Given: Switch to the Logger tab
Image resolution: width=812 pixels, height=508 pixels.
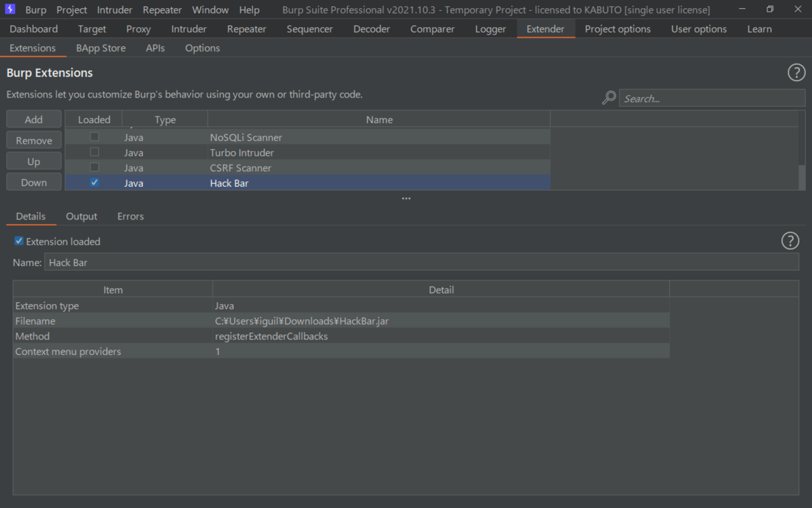Looking at the screenshot, I should 491,29.
